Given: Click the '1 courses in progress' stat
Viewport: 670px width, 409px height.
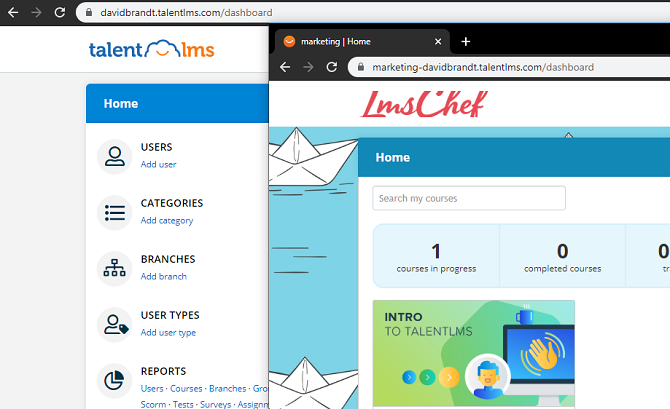Looking at the screenshot, I should point(436,256).
